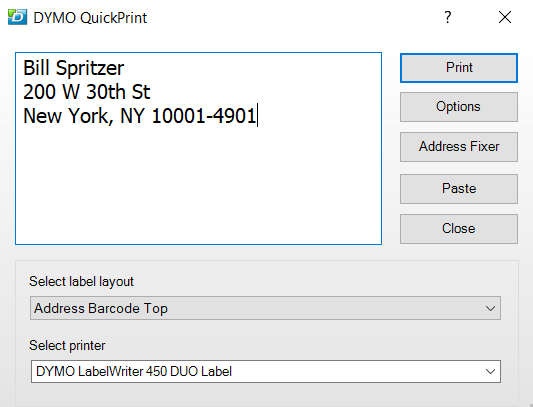
Task: Place cursor on the Bill Spritzer line
Action: 73,68
